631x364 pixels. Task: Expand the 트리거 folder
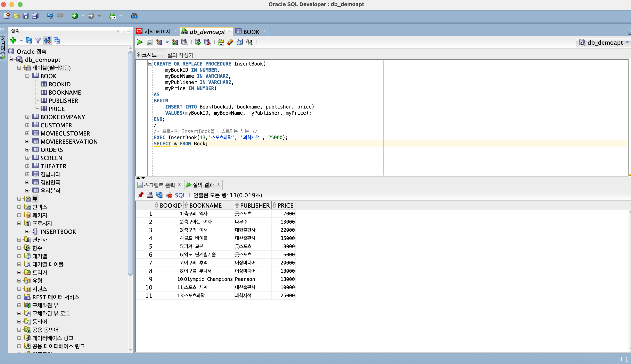[x=19, y=272]
